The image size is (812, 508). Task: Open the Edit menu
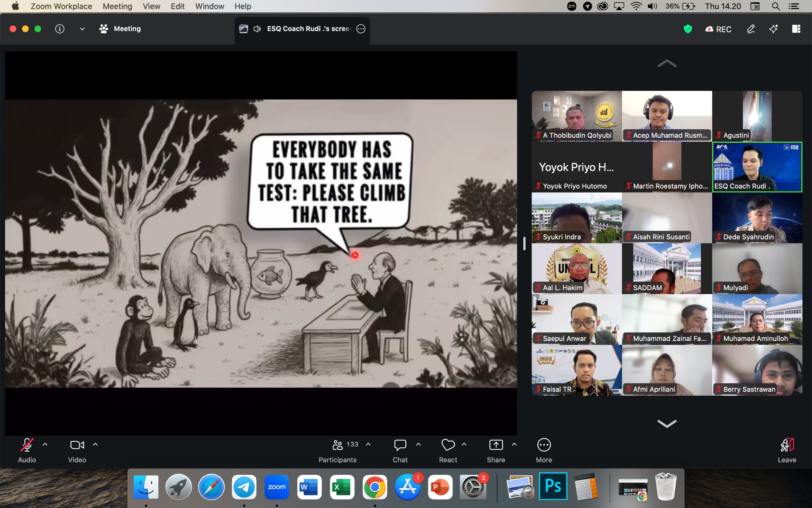point(178,6)
